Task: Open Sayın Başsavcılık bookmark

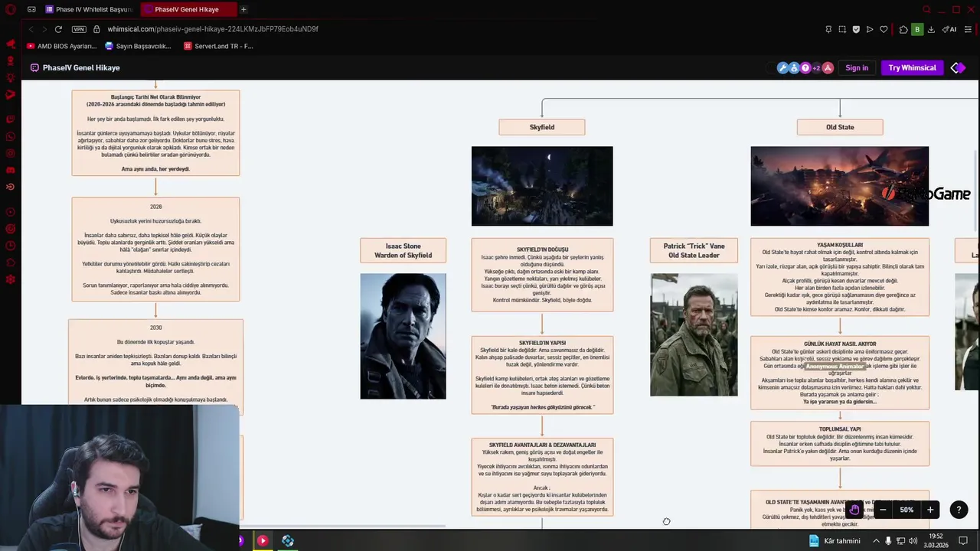Action: click(138, 46)
